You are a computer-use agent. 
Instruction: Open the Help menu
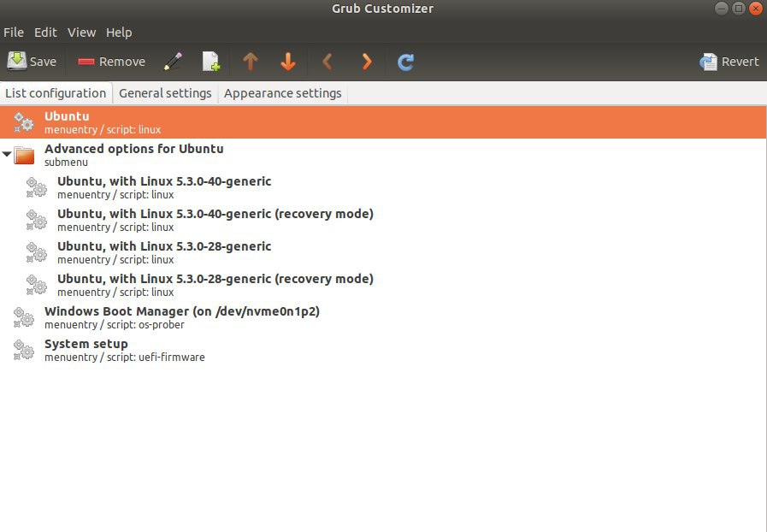coord(119,33)
